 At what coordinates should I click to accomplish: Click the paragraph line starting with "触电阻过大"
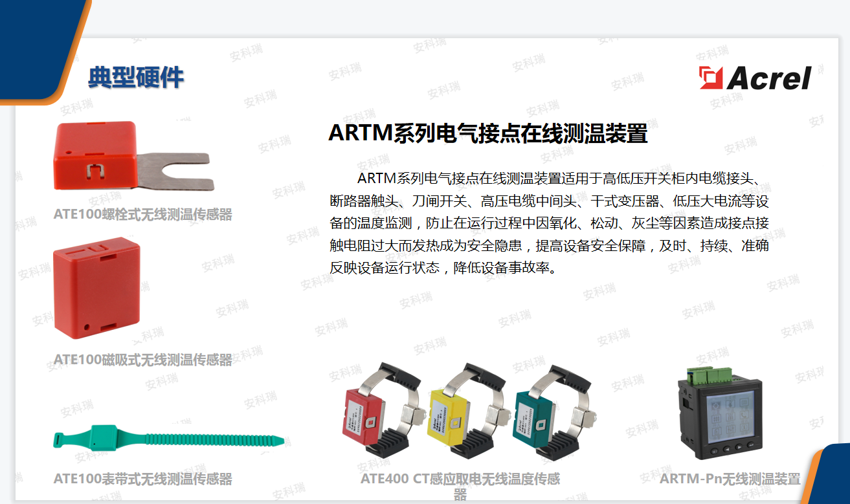click(549, 246)
